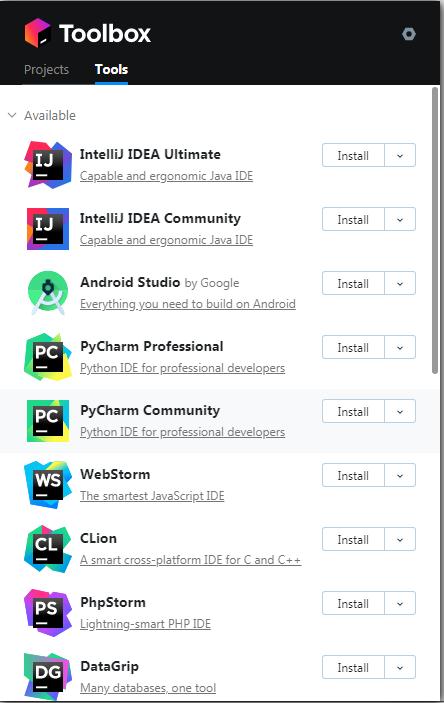Collapse the Available tools section
444x703 pixels.
(12, 115)
